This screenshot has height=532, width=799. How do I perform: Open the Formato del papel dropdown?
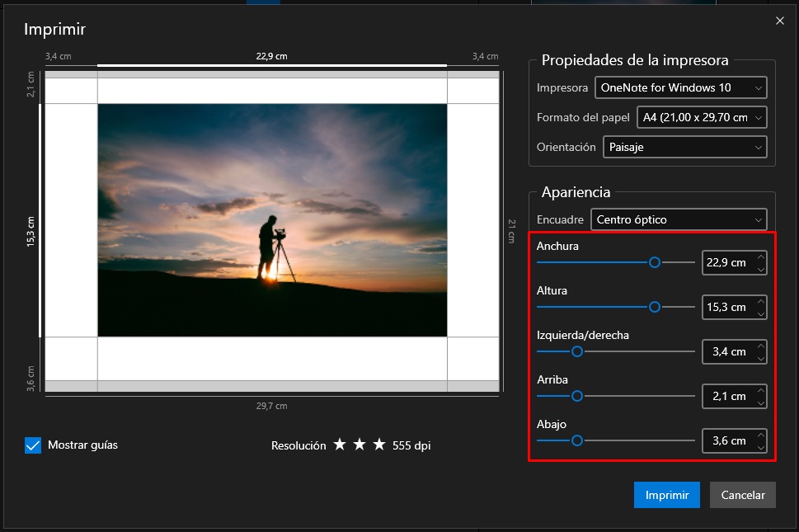click(702, 117)
